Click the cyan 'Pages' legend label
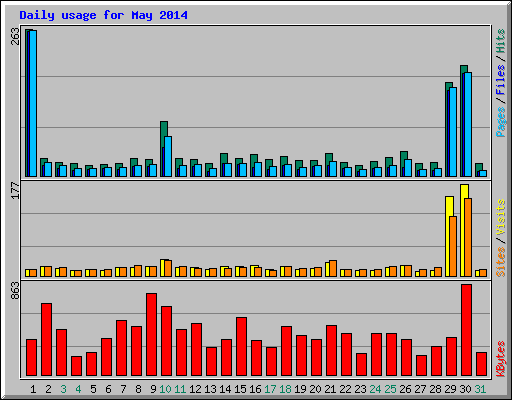 501,122
